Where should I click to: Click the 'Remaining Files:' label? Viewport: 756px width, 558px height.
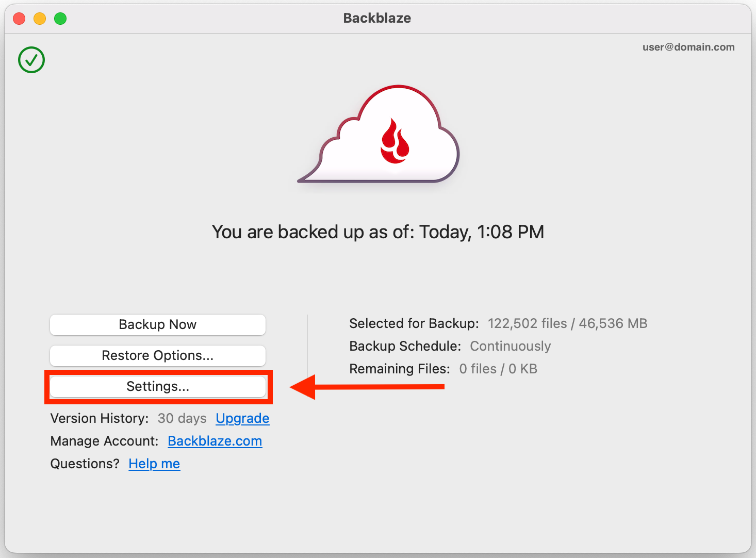pyautogui.click(x=400, y=369)
